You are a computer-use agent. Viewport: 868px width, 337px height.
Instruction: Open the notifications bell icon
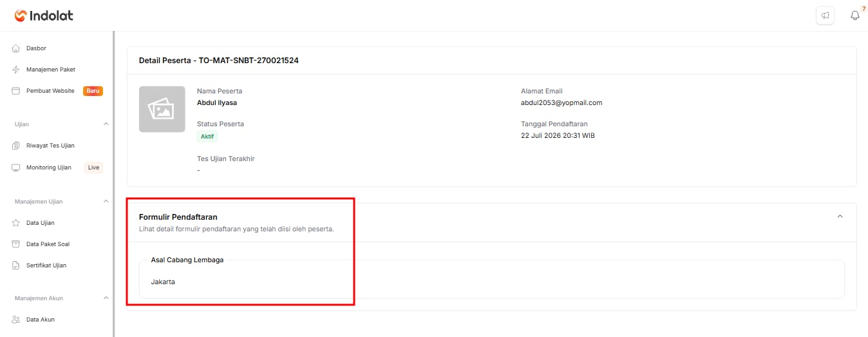pos(855,15)
